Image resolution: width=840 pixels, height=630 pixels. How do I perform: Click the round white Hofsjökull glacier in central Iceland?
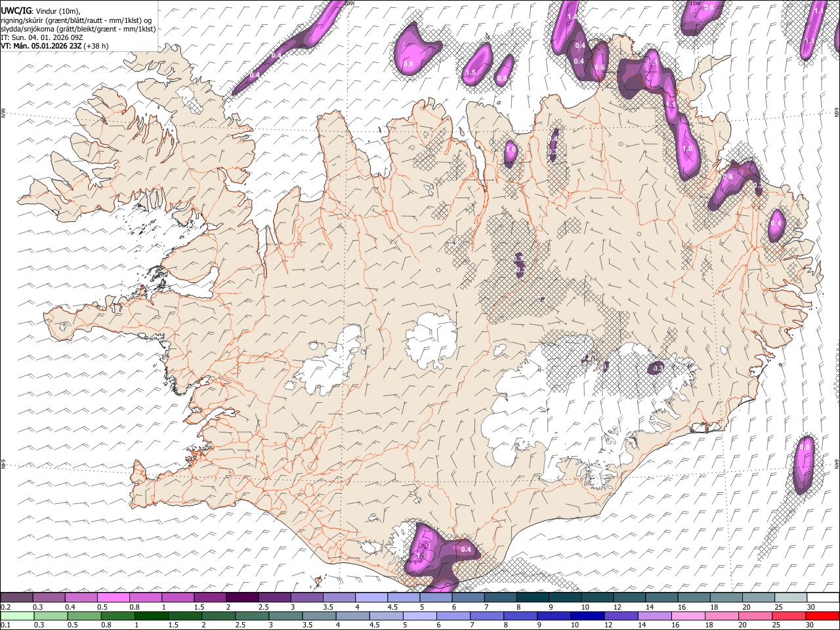[x=431, y=341]
